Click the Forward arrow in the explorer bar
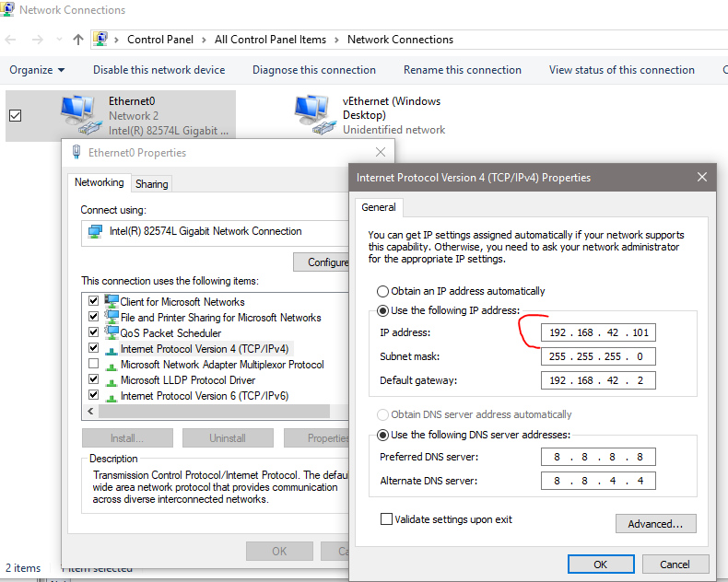 point(37,40)
